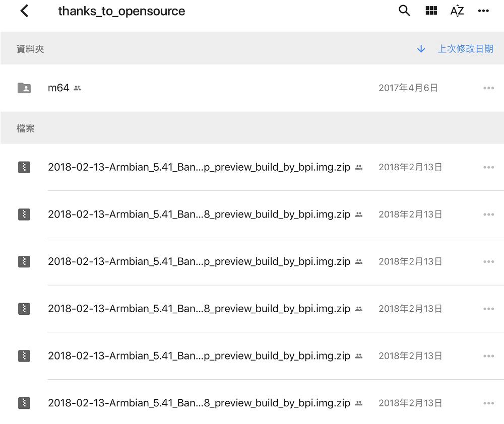Click the thanks_to_opensource folder title
This screenshot has width=504, height=424.
click(x=121, y=11)
